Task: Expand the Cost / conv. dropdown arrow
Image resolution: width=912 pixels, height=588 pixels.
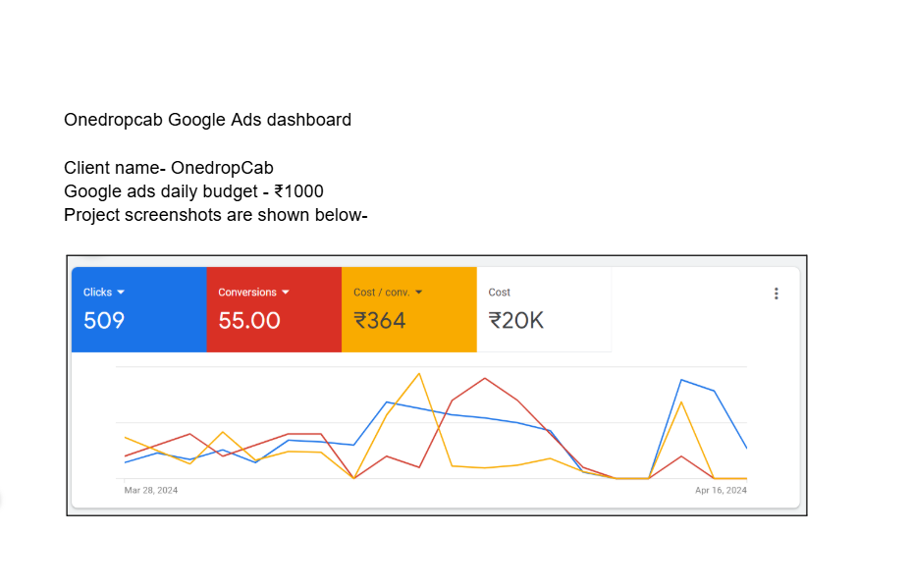Action: (419, 292)
